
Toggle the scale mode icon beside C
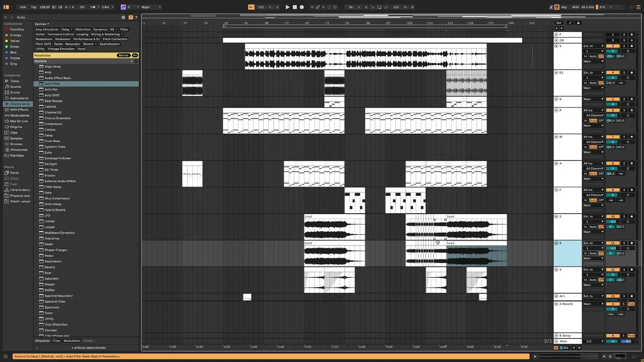(x=123, y=7)
